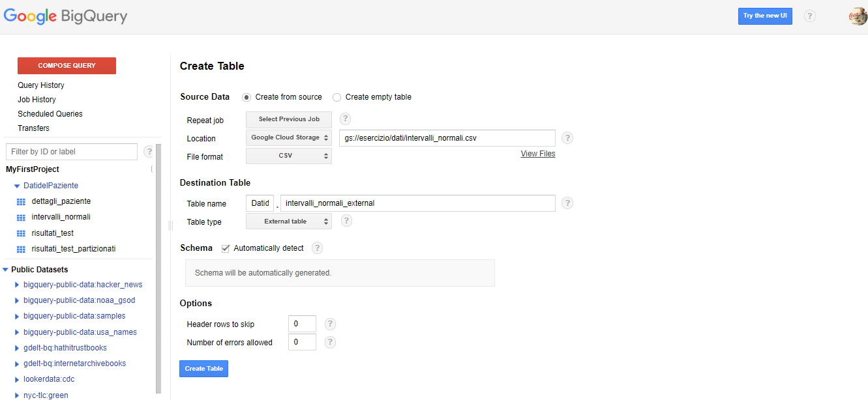Click the Header rows to skip field
This screenshot has height=400, width=868.
(302, 324)
